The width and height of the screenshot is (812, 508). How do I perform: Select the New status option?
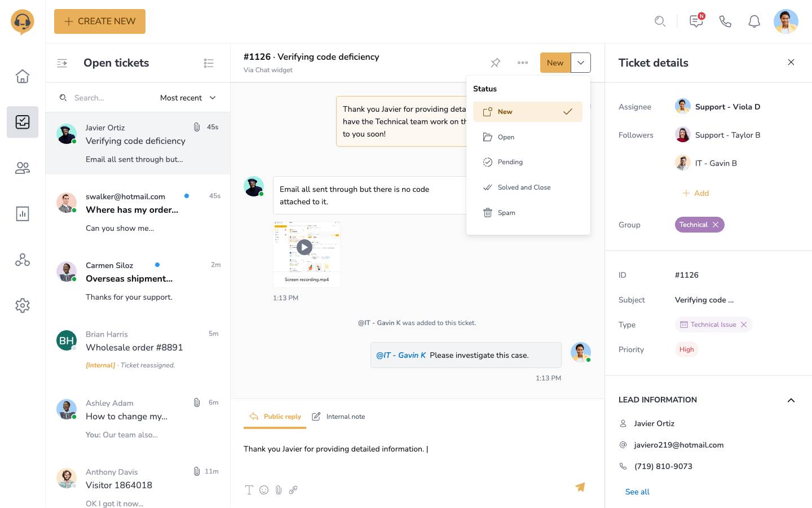[527, 112]
